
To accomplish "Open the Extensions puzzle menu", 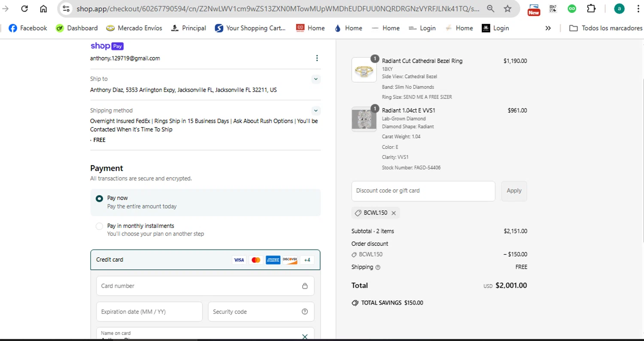I will click(x=591, y=9).
